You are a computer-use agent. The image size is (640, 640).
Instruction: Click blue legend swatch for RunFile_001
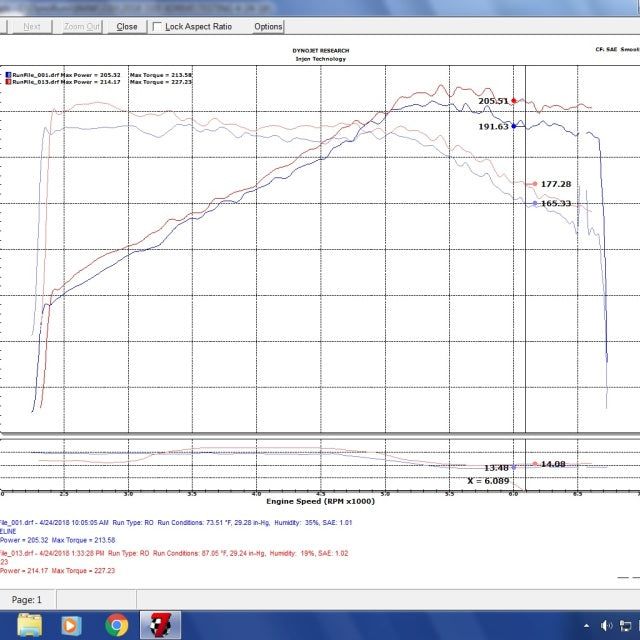pyautogui.click(x=7, y=75)
